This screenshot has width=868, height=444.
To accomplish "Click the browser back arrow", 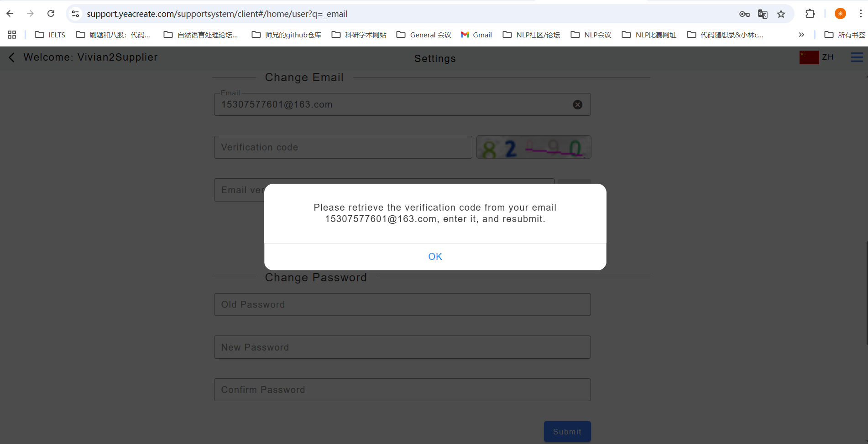I will click(10, 14).
